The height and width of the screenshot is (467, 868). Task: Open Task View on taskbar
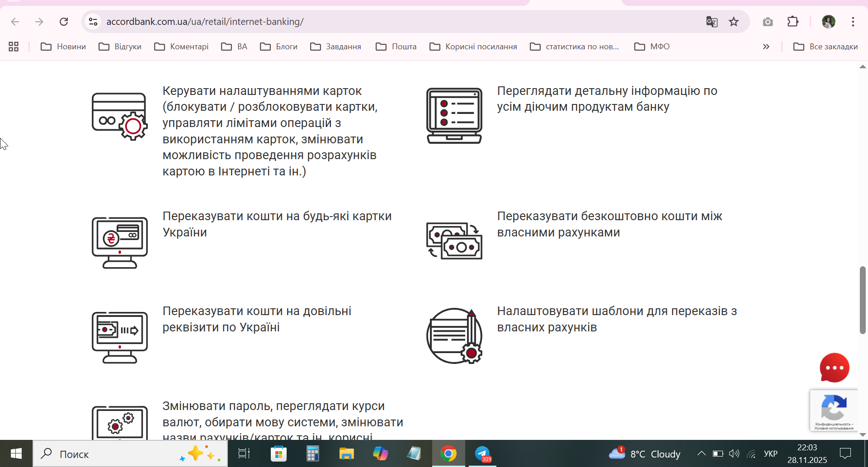[244, 453]
